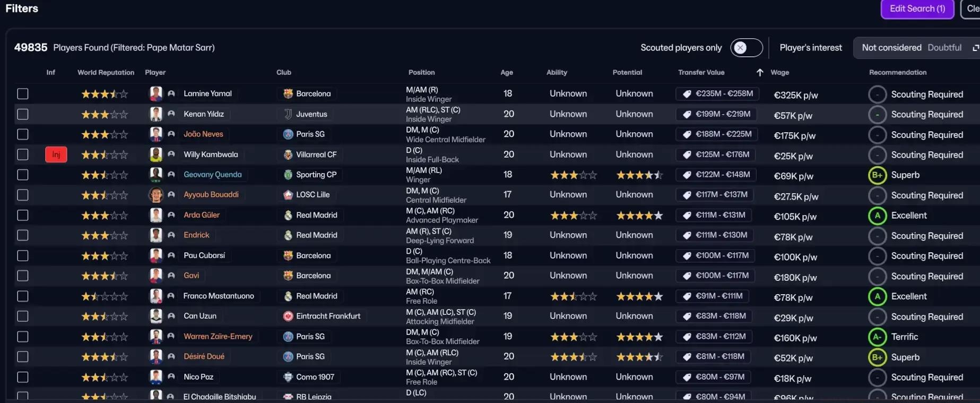Click the red Inj injury status icon
The image size is (980, 403).
pos(56,155)
